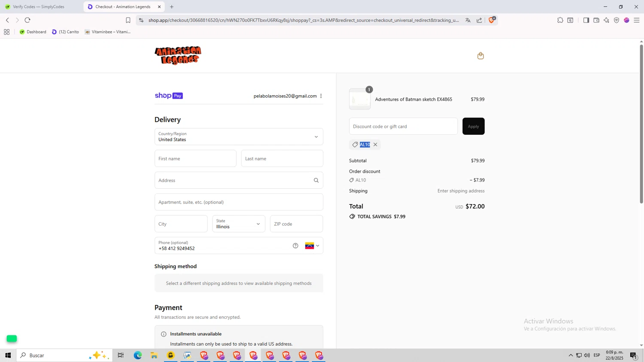
Task: Click the Batman sketch product thumbnail
Action: (360, 100)
